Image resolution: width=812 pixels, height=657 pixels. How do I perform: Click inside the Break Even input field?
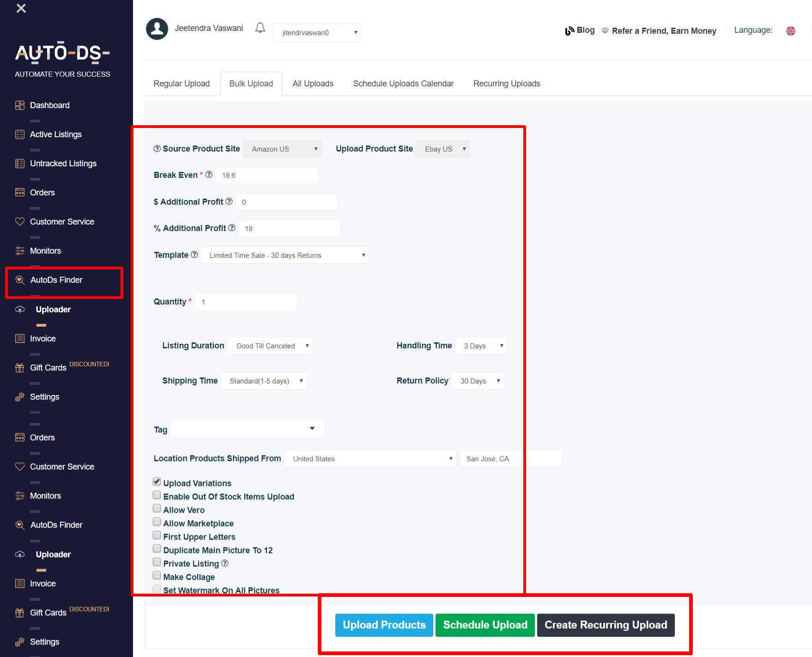click(266, 175)
